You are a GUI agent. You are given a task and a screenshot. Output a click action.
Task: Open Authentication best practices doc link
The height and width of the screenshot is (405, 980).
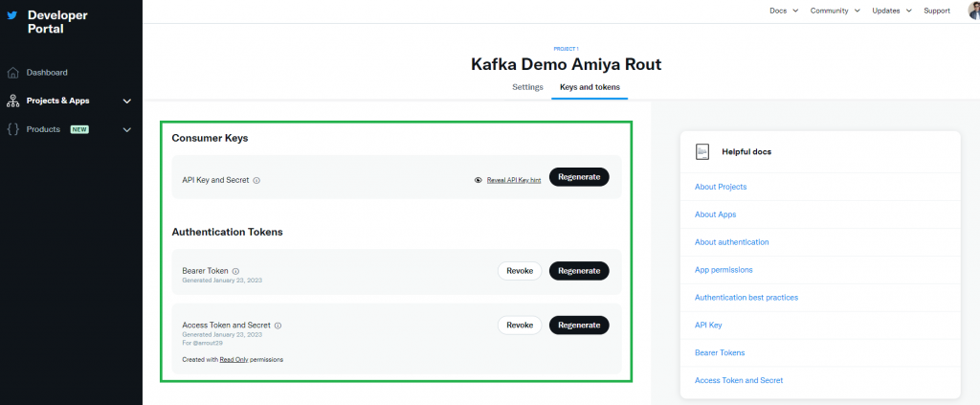pyautogui.click(x=746, y=298)
